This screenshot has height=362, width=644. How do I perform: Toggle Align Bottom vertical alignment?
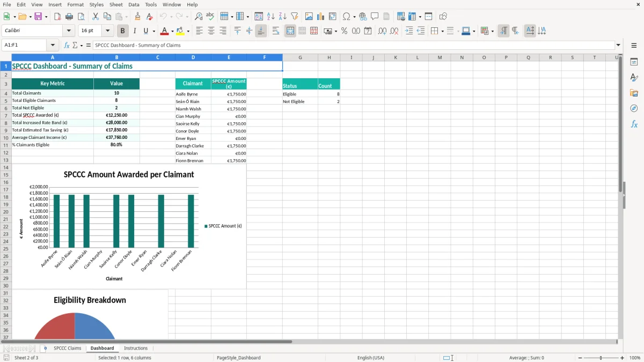click(261, 31)
